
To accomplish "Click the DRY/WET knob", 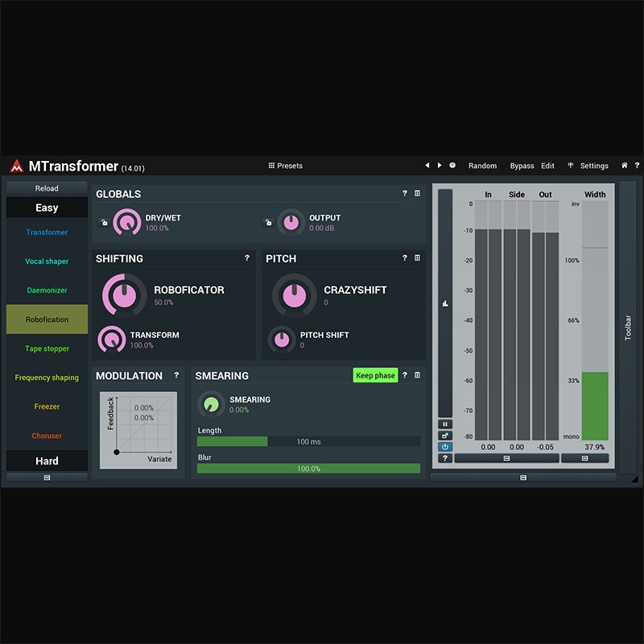I will (127, 222).
